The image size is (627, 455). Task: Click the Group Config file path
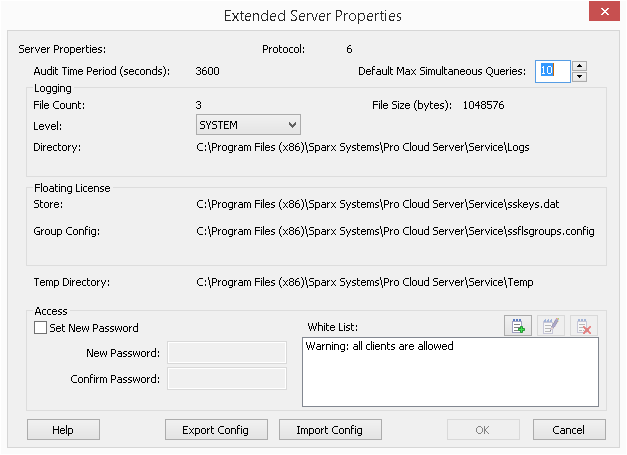pos(395,231)
